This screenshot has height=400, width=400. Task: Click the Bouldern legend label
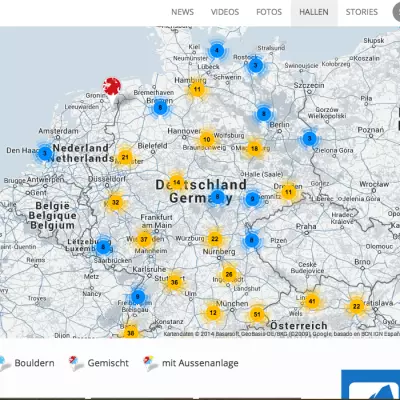pos(34,363)
